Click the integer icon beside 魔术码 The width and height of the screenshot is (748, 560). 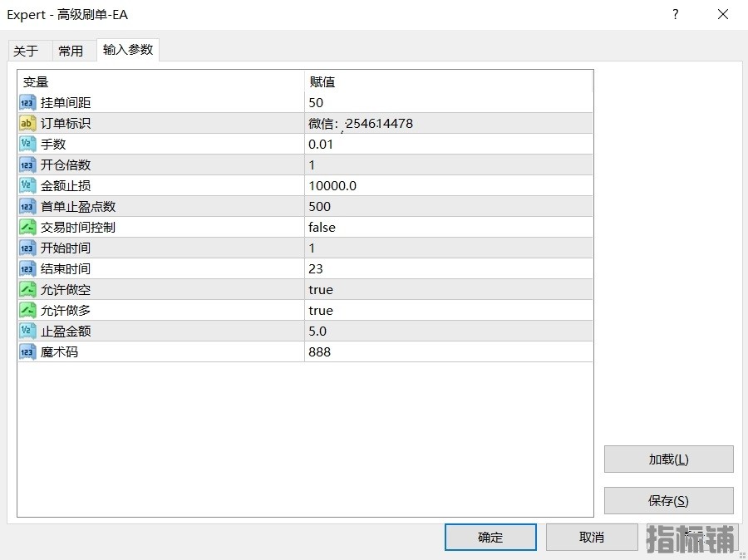coord(27,351)
